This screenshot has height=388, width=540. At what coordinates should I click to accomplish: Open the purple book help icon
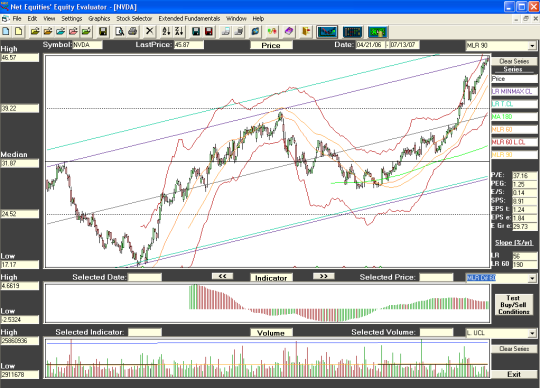[x=289, y=31]
